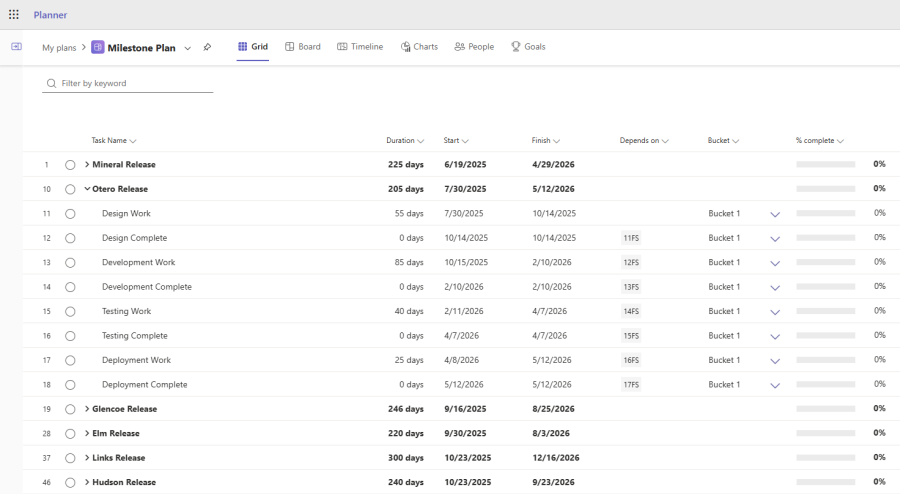900x494 pixels.
Task: Pin the Milestone Plan
Action: click(x=207, y=47)
